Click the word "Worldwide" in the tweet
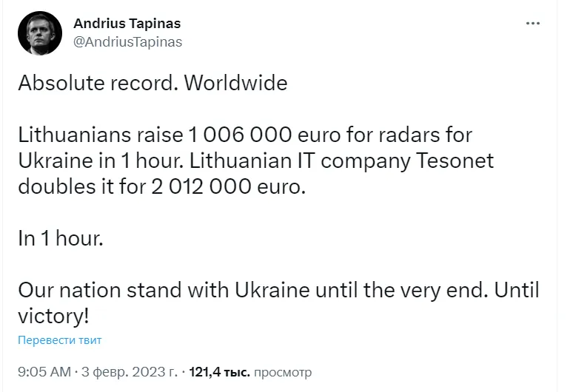Image resolution: width=573 pixels, height=392 pixels. pos(235,83)
